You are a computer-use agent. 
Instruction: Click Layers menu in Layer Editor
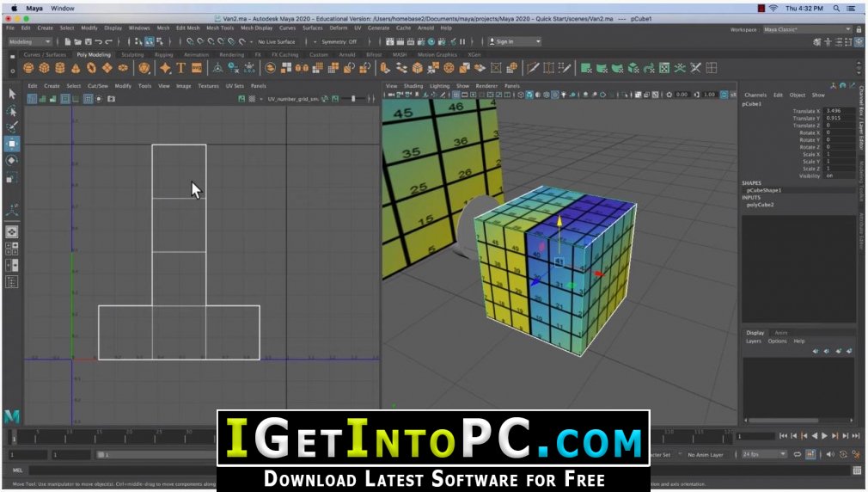(754, 341)
